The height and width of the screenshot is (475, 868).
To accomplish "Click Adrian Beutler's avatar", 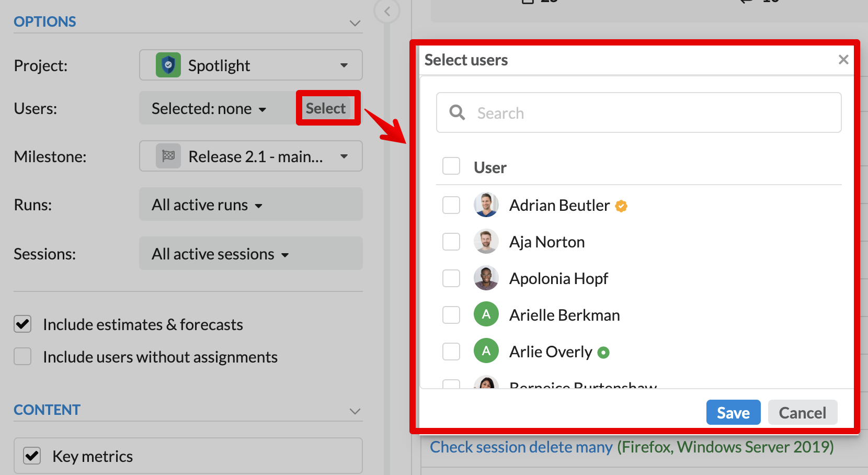I will click(x=486, y=205).
